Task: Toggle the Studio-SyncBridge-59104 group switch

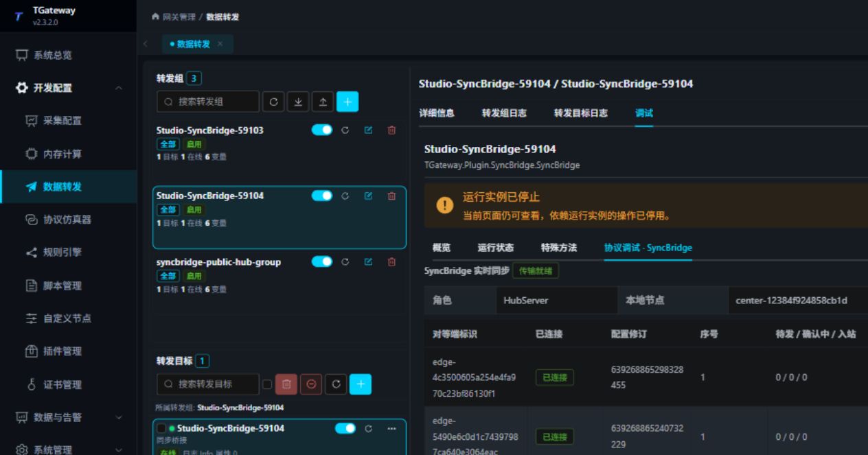Action: pos(322,196)
